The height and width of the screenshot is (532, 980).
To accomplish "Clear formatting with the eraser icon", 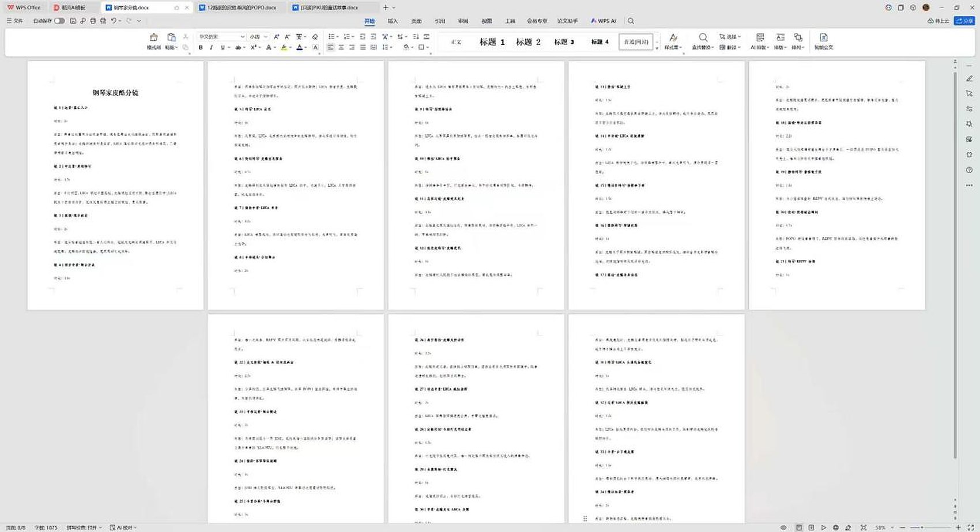I will pyautogui.click(x=315, y=36).
